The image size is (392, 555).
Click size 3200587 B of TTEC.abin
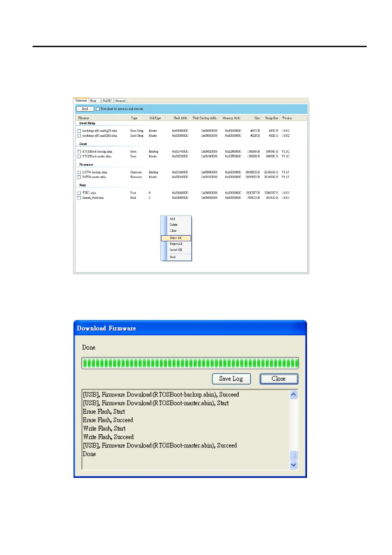252,193
